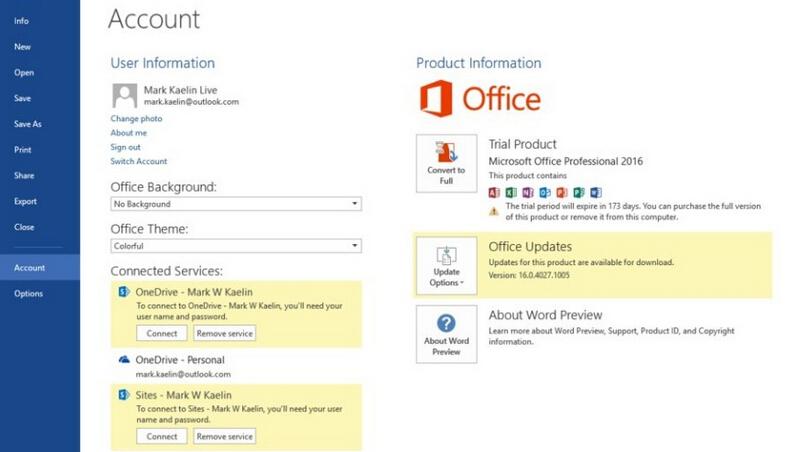
Task: Click the Excel app icon
Action: 511,192
